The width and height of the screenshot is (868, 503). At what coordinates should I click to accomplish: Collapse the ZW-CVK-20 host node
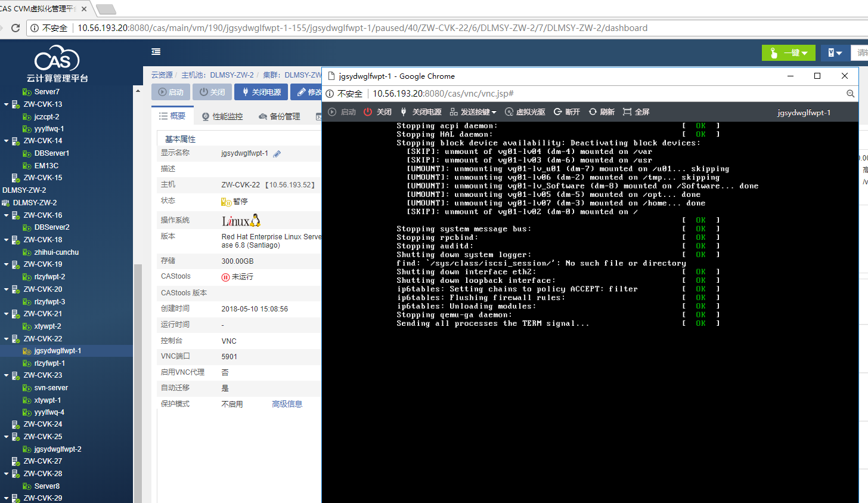click(x=6, y=289)
